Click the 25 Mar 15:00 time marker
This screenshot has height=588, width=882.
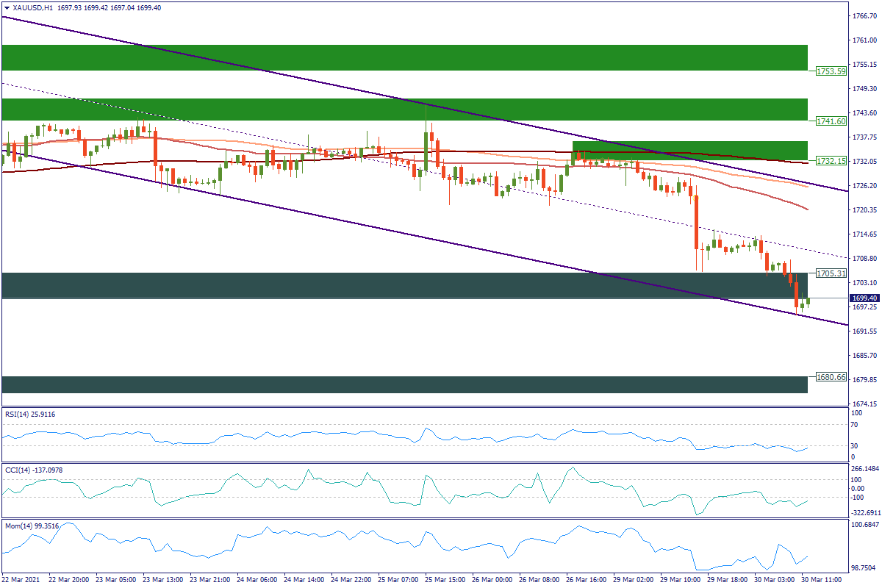447,579
